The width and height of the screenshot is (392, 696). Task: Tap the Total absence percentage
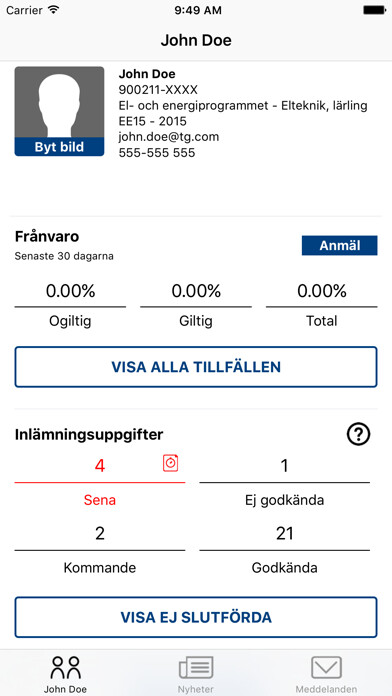point(322,291)
